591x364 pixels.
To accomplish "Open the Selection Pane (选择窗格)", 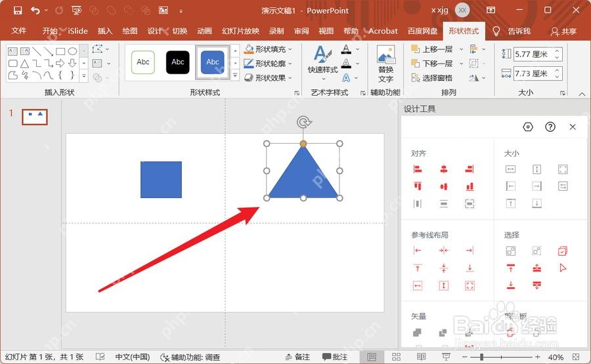I will 431,78.
